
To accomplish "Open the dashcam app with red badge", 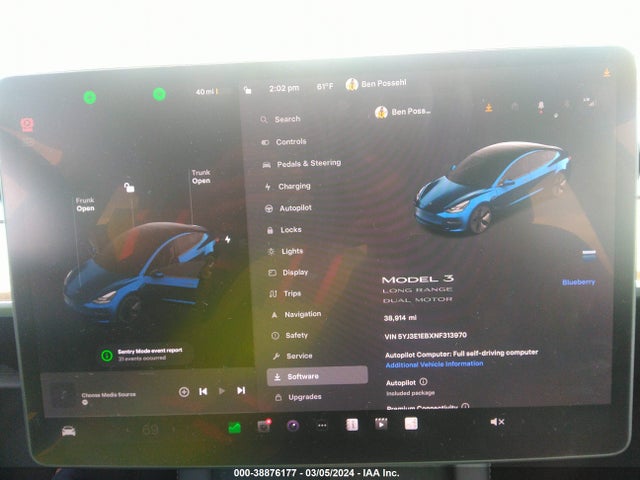I will tap(264, 426).
